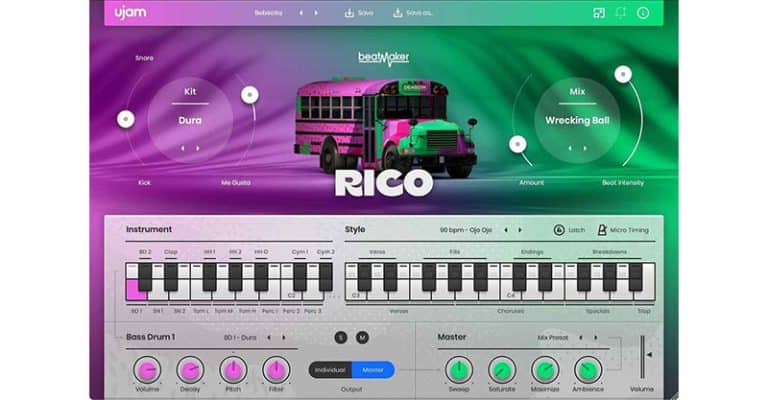Screen dimensions: 768x400
Task: Go to previous style next to 90 bpm - Ojo Ojo
Action: 506,230
